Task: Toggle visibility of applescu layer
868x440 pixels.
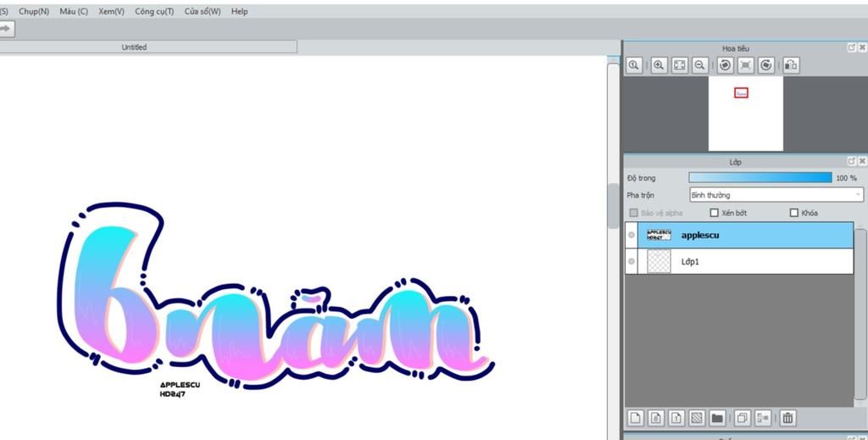Action: tap(632, 235)
